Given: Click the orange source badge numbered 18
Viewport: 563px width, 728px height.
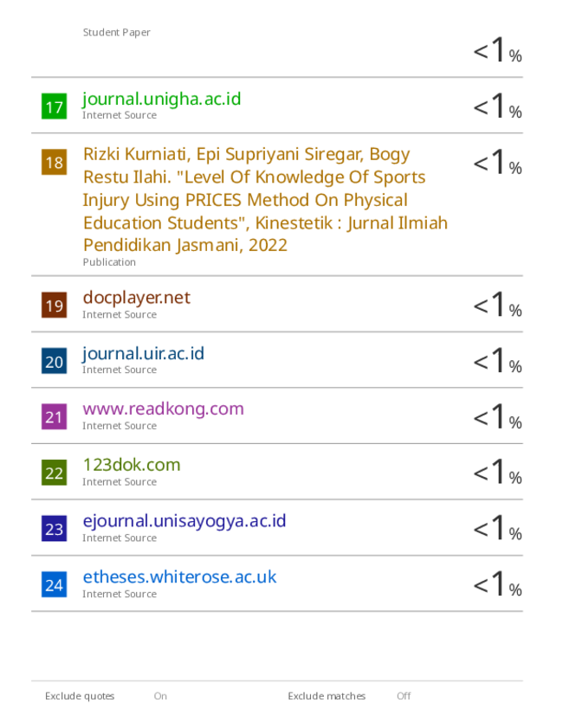Looking at the screenshot, I should tap(54, 162).
